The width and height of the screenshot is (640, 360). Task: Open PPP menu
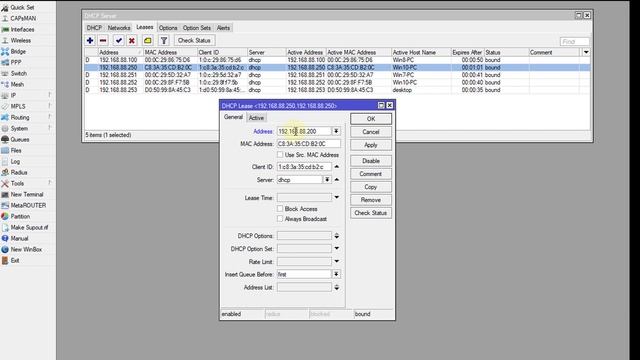tap(16, 62)
